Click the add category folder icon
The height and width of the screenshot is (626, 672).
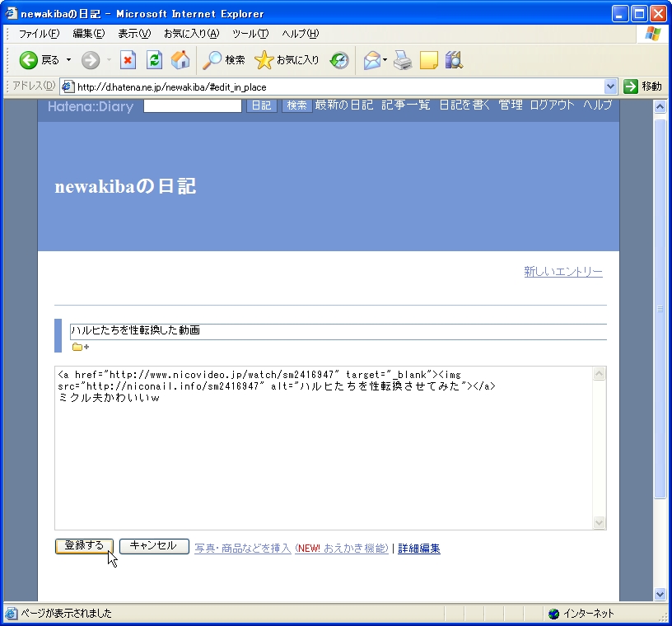click(x=81, y=347)
